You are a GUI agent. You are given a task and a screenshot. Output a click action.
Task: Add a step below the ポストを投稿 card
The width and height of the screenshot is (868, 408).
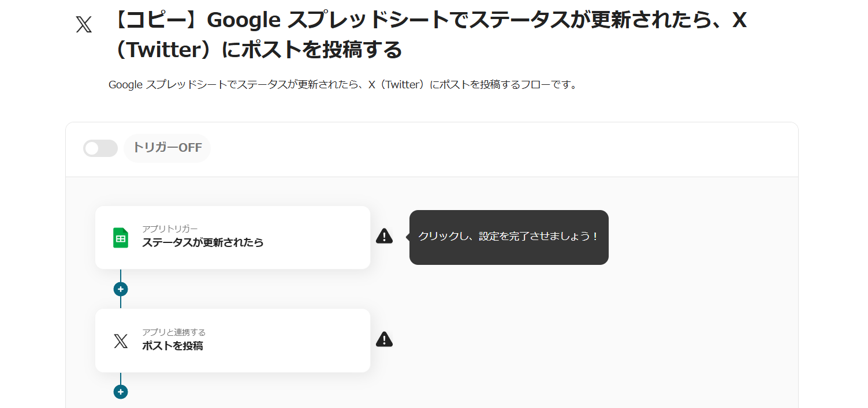tap(121, 392)
